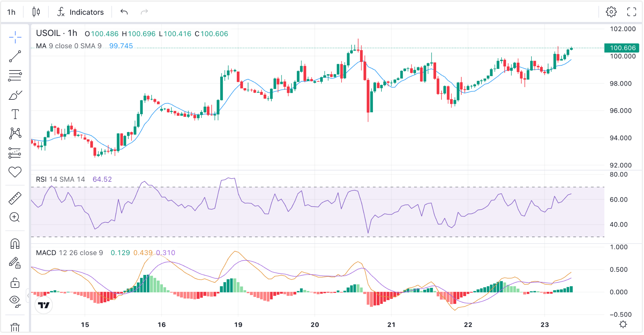Image resolution: width=644 pixels, height=335 pixels.
Task: Toggle lock all drawing tools
Action: pyautogui.click(x=15, y=282)
